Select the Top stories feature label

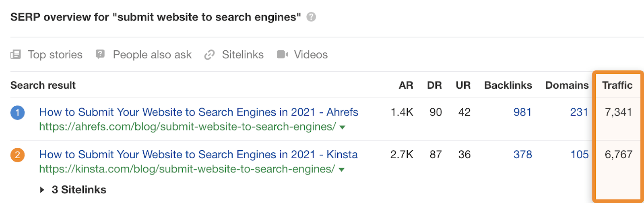click(55, 54)
